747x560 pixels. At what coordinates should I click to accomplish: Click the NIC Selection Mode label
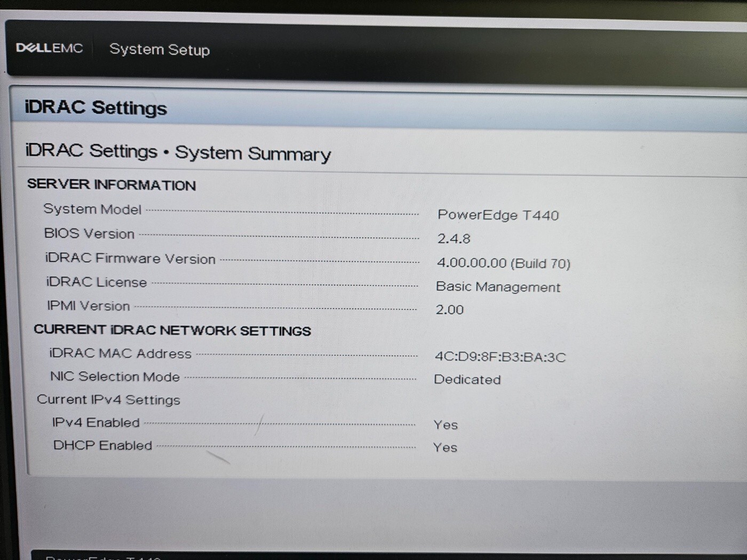[115, 377]
